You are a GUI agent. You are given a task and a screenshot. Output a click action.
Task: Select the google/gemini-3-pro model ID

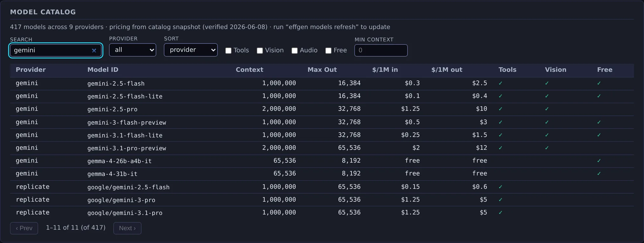(x=121, y=200)
